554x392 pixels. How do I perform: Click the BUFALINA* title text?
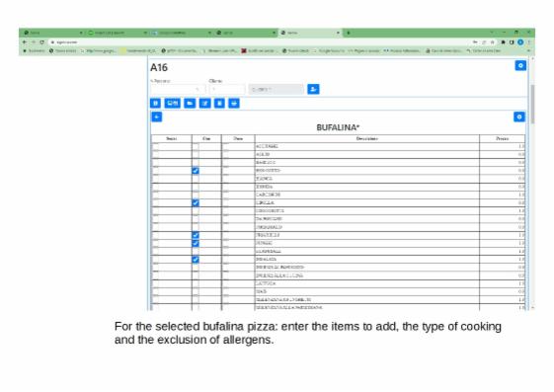click(x=338, y=127)
